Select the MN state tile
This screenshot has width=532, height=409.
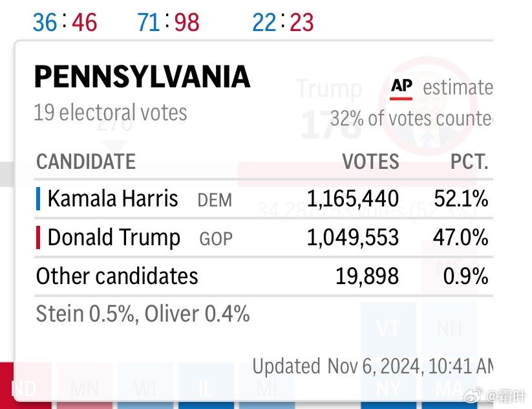click(84, 390)
